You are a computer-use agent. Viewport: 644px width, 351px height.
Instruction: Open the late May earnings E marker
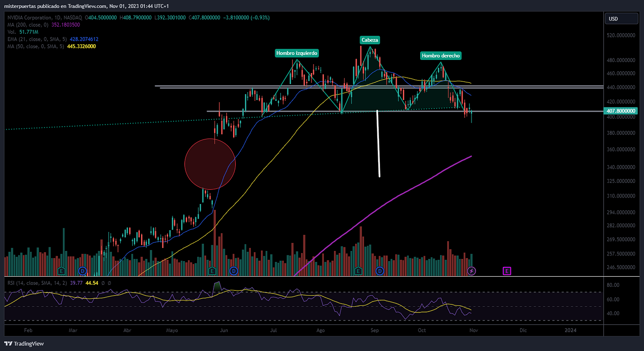click(x=212, y=270)
